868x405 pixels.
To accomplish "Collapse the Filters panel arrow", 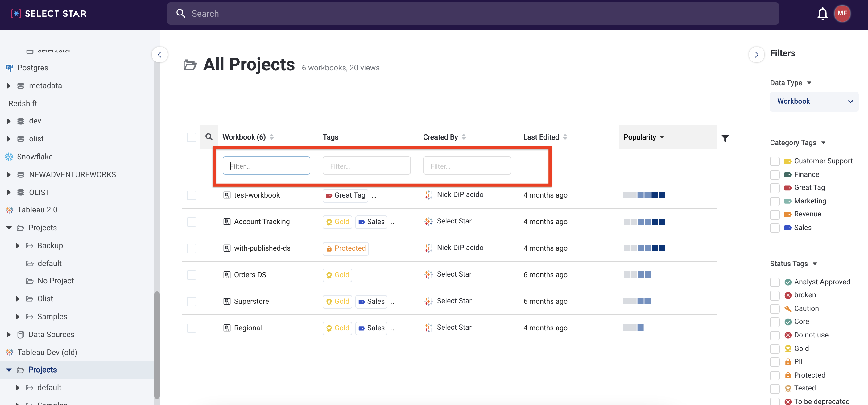I will click(x=756, y=55).
